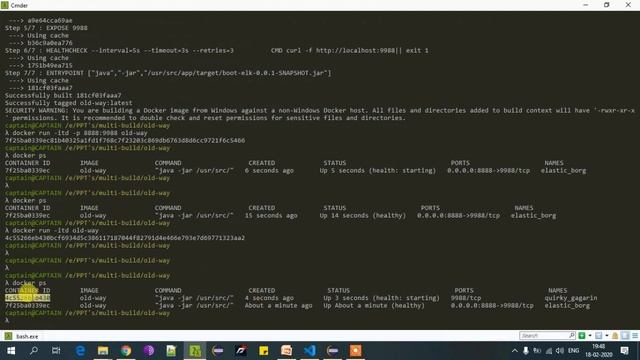This screenshot has height=360, width=640.
Task: Toggle the alternative mode panel icon in Cmder's status bar
Action: coord(625,336)
